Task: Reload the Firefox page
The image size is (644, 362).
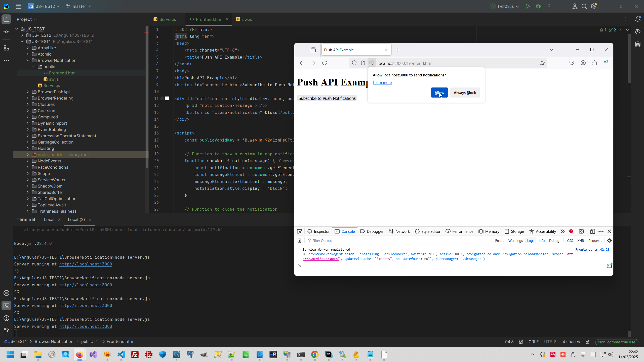Action: click(325, 63)
